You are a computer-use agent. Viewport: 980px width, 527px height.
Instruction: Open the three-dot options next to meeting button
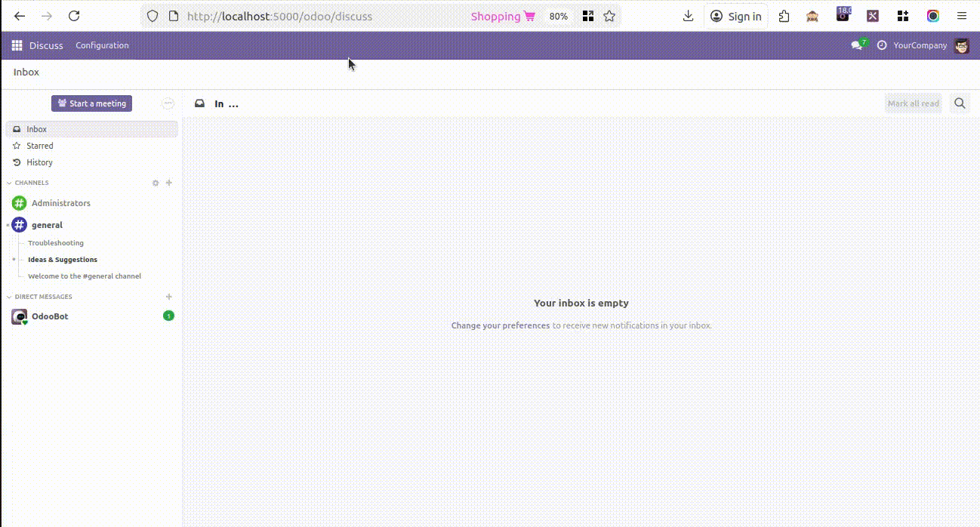(168, 103)
